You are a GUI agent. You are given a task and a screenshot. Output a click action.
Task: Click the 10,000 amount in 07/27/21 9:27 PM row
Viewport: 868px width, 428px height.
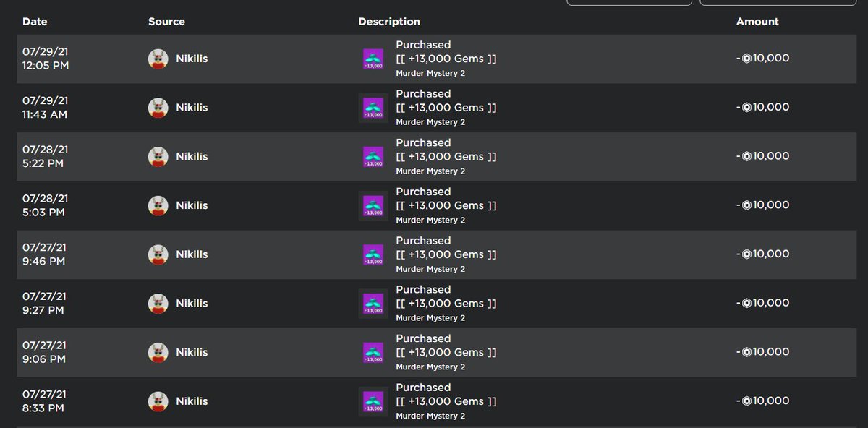pyautogui.click(x=771, y=304)
